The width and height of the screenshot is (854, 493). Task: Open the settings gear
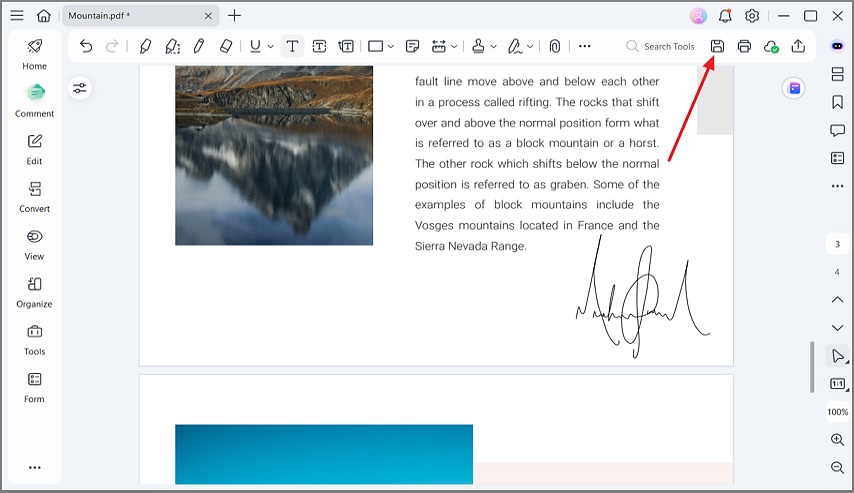pos(752,16)
